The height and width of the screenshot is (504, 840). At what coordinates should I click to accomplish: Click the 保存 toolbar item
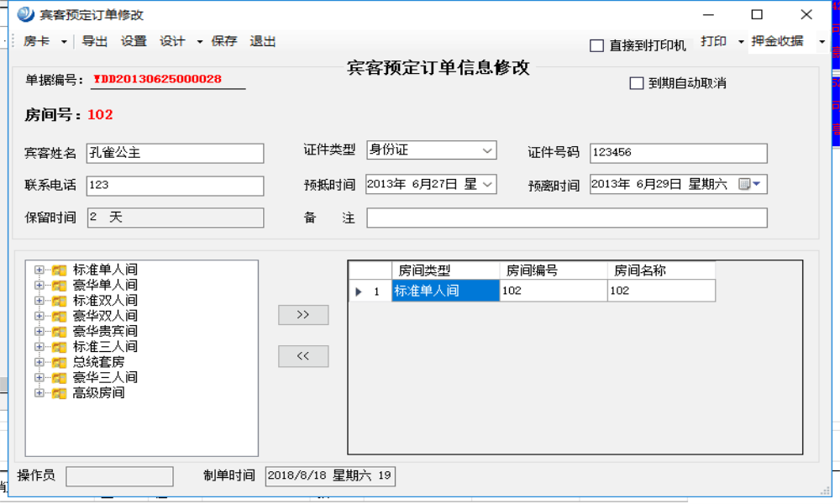pyautogui.click(x=224, y=41)
